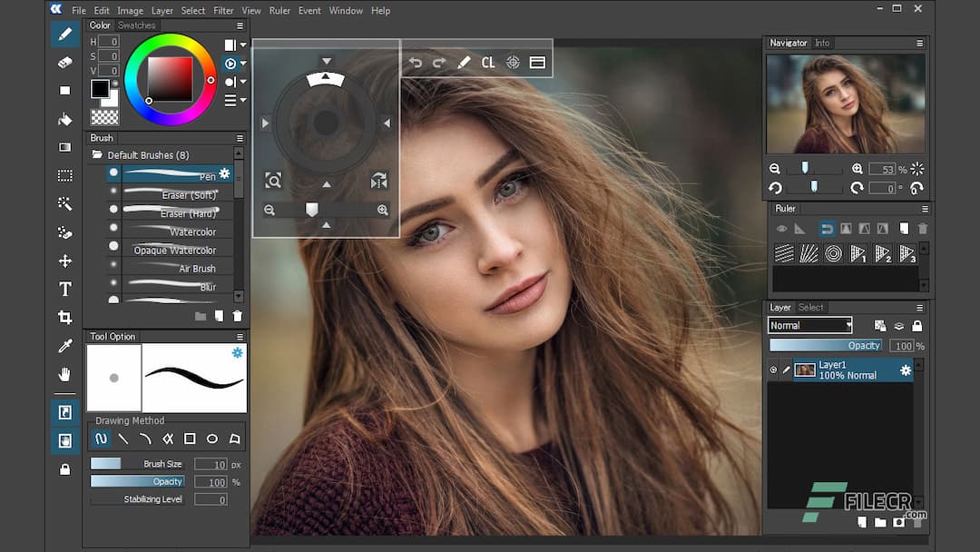Collapse the Default Brushes (8) folder

coord(96,154)
